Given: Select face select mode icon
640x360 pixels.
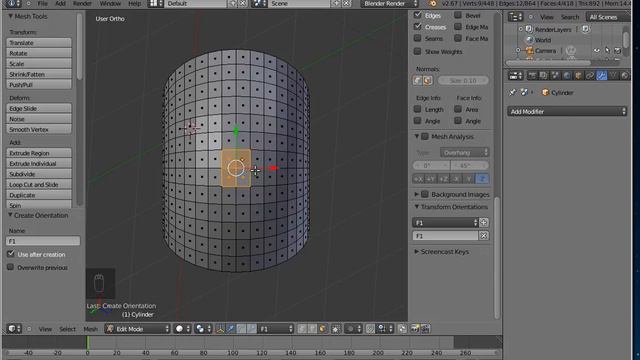Looking at the screenshot, I should click(x=322, y=329).
